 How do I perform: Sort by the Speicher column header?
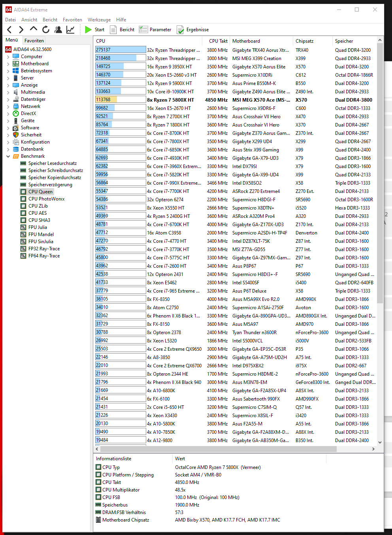point(354,41)
